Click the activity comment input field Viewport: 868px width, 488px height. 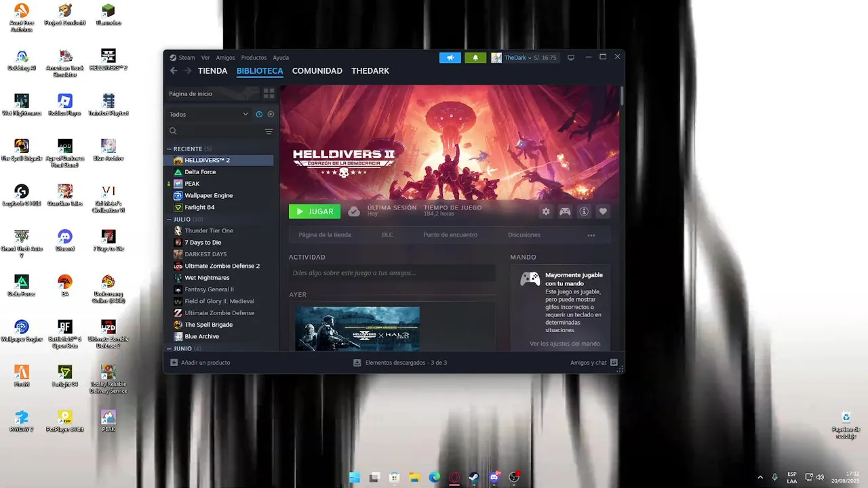[392, 273]
